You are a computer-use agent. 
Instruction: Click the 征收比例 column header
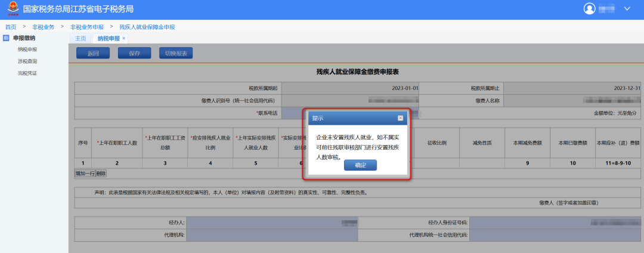coord(437,143)
